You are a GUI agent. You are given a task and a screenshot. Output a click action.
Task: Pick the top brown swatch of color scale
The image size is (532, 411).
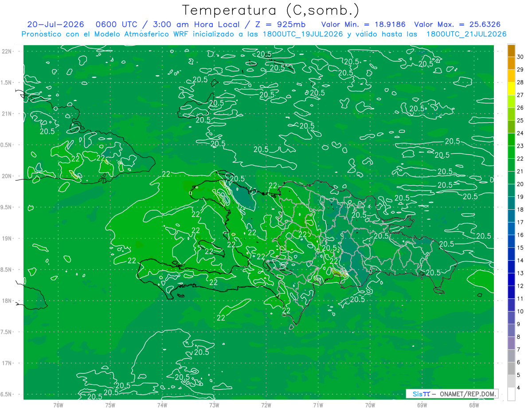[511, 51]
